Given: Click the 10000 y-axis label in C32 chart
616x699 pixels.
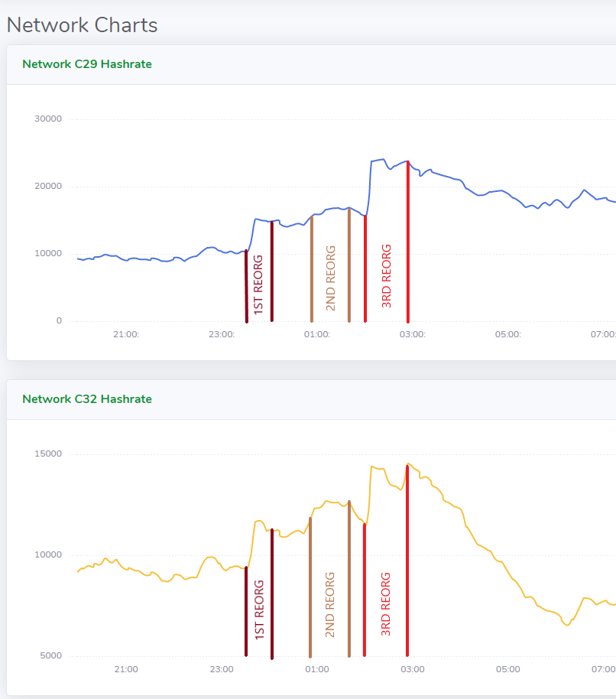Looking at the screenshot, I should (x=48, y=554).
